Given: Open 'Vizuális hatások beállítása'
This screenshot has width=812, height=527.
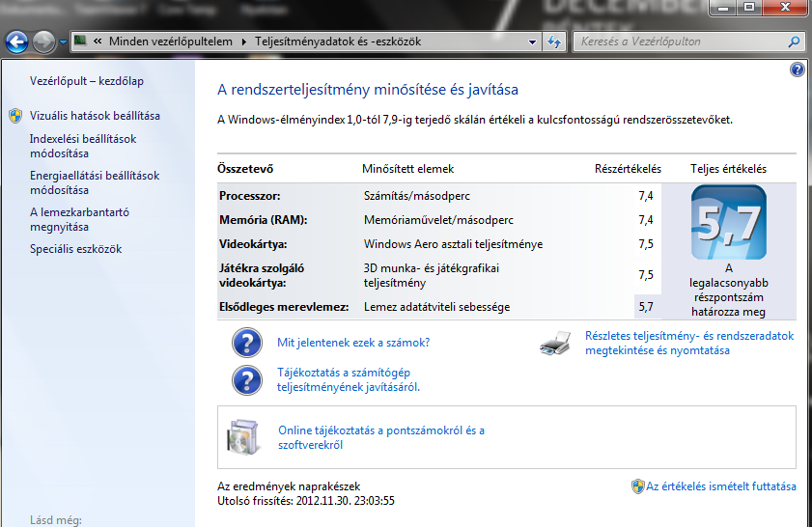Looking at the screenshot, I should 95,116.
